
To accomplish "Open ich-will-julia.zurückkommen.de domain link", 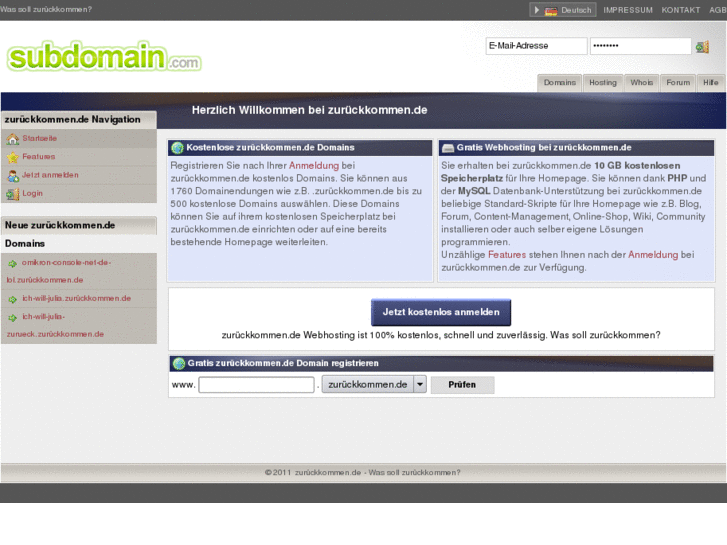I will coord(77,298).
